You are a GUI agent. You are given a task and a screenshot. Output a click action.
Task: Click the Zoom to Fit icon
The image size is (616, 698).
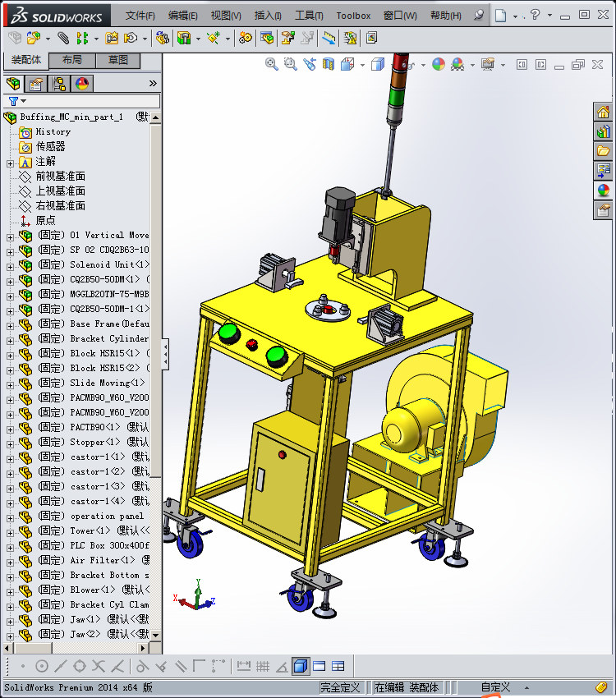[272, 65]
